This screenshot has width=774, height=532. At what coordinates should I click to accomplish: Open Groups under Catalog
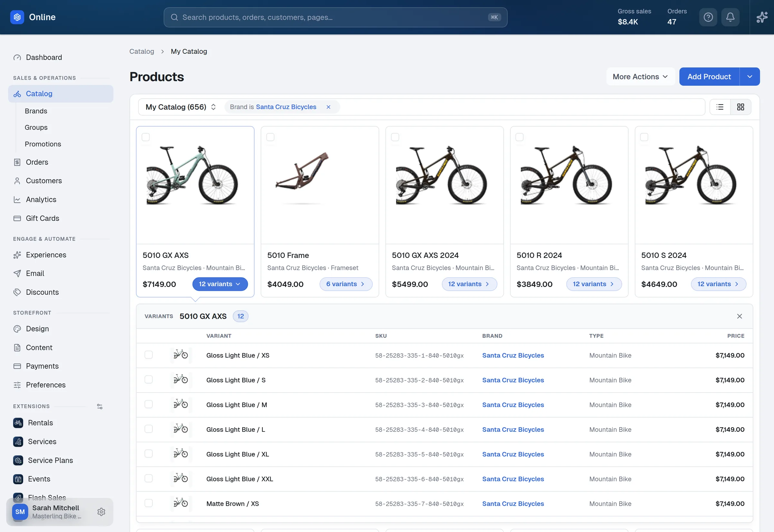36,127
